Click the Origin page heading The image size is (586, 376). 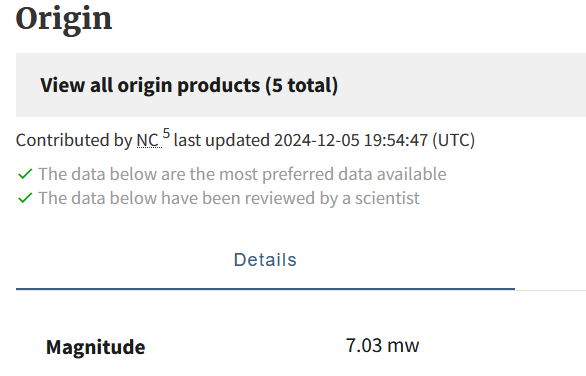click(x=64, y=19)
